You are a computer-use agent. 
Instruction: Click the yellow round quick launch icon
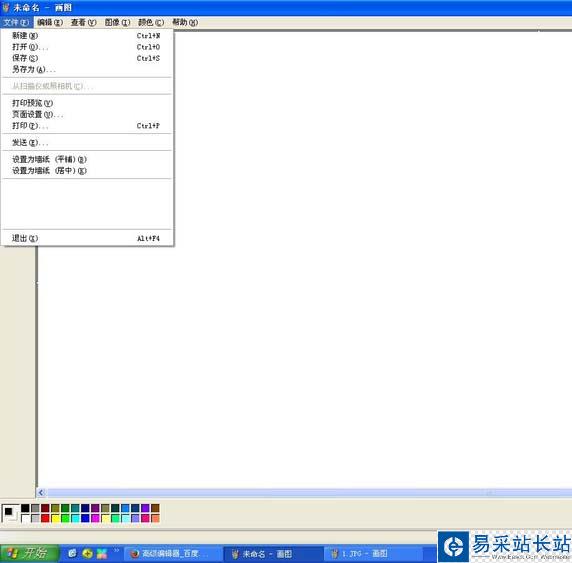(87, 554)
